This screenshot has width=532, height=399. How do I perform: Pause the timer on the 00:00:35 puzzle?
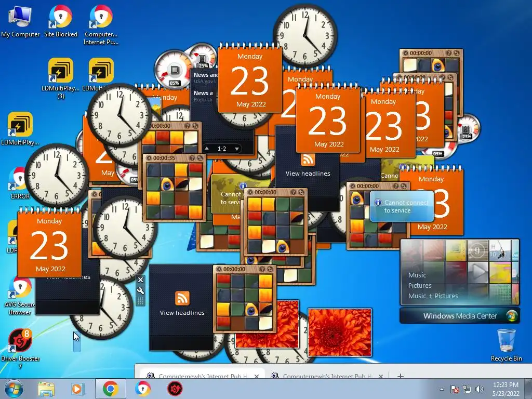pos(149,158)
